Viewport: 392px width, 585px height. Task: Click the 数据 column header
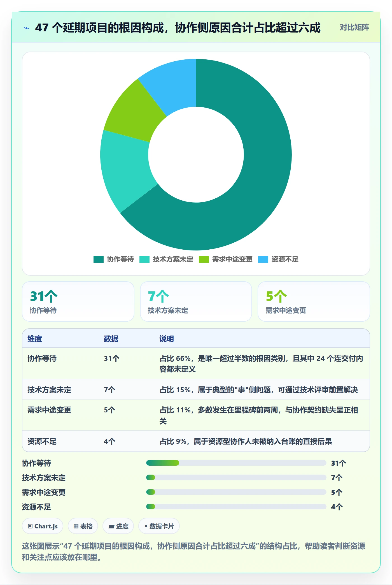coord(111,339)
